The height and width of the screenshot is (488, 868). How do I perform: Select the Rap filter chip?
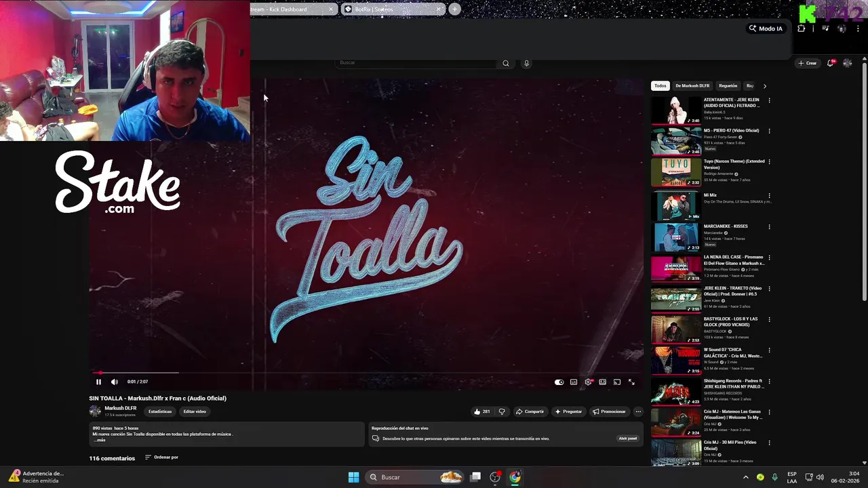coord(750,86)
